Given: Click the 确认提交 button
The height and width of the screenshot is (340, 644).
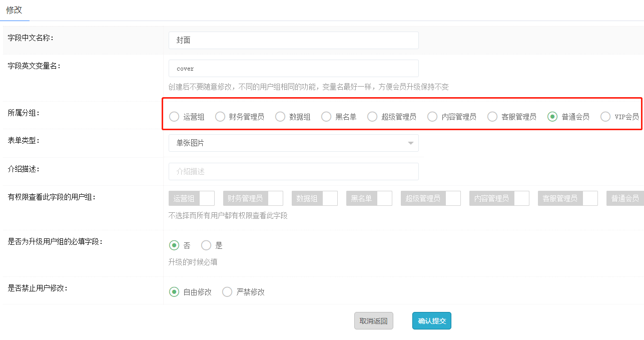Looking at the screenshot, I should click(x=431, y=321).
